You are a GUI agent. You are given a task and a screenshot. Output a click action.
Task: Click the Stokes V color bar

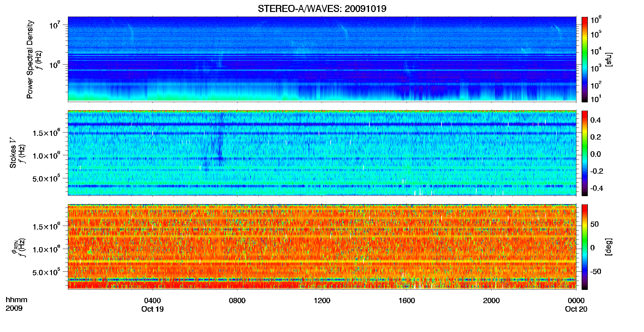[x=585, y=153]
